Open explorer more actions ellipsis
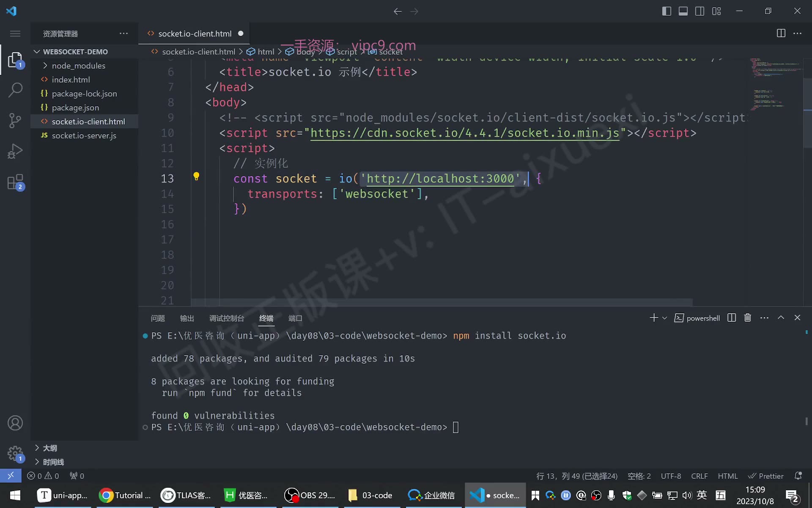 coord(123,33)
